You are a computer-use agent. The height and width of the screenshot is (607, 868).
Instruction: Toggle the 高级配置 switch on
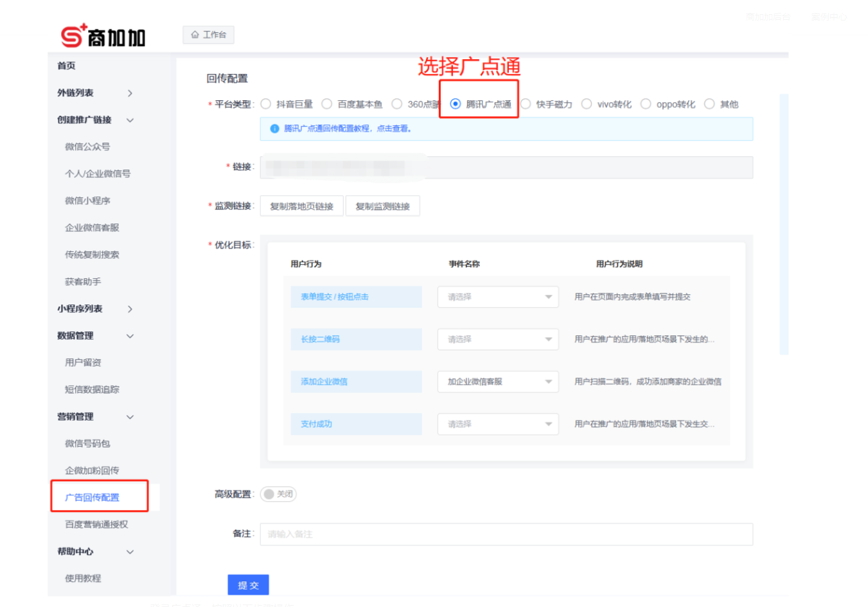coord(278,494)
